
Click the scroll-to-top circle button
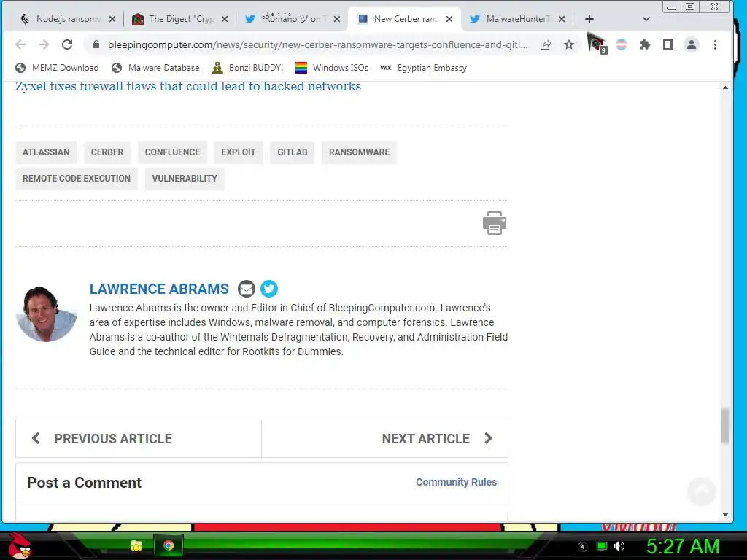click(701, 491)
